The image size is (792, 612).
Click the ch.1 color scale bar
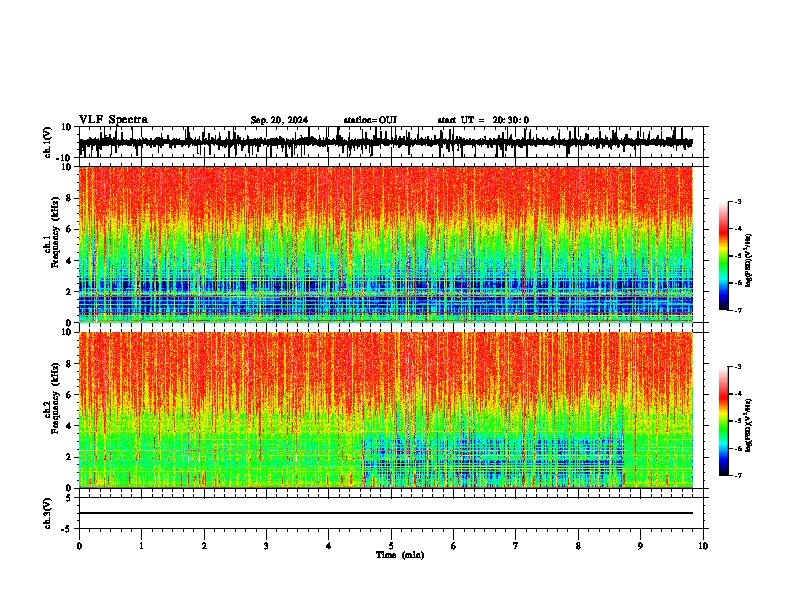point(723,256)
